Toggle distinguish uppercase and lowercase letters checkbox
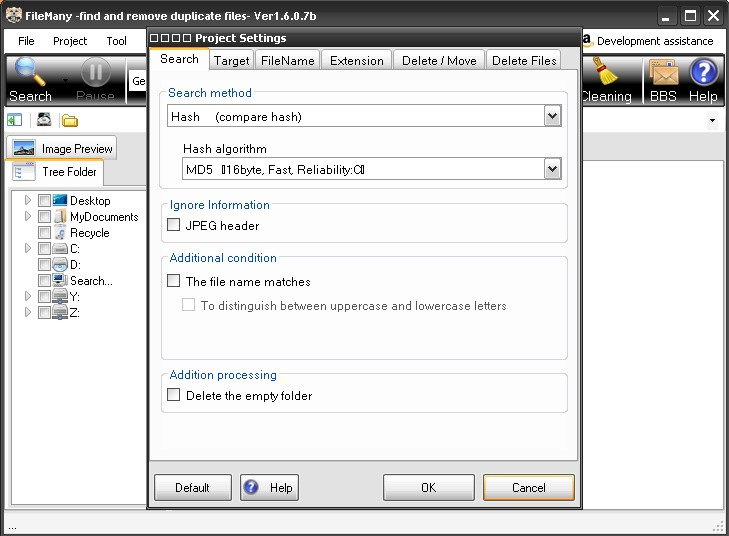This screenshot has height=536, width=729. pyautogui.click(x=188, y=305)
